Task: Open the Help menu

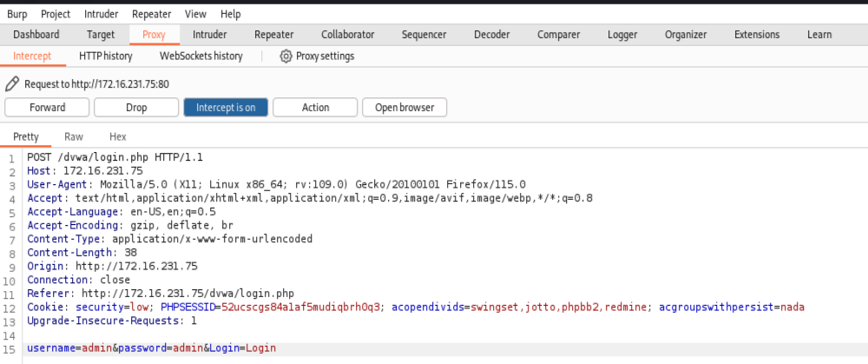Action: point(230,14)
